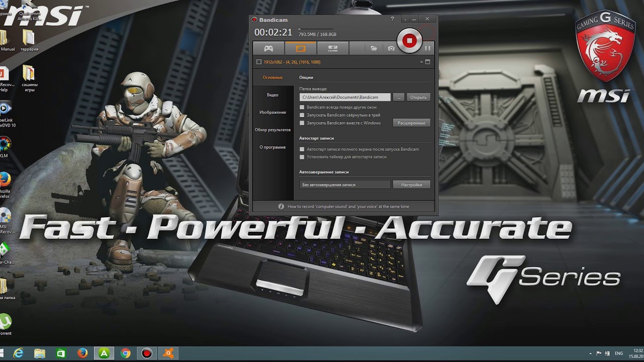Open auto-complete Настройки button

(412, 185)
